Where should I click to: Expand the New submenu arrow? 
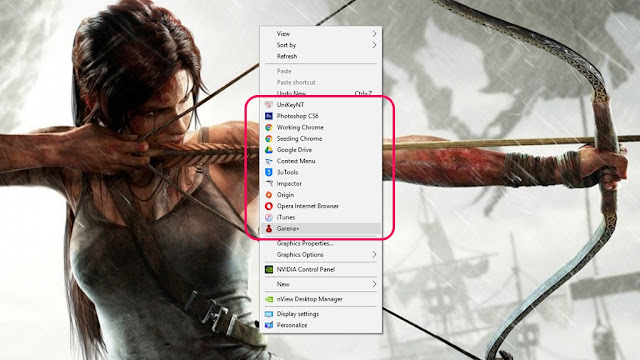(374, 284)
